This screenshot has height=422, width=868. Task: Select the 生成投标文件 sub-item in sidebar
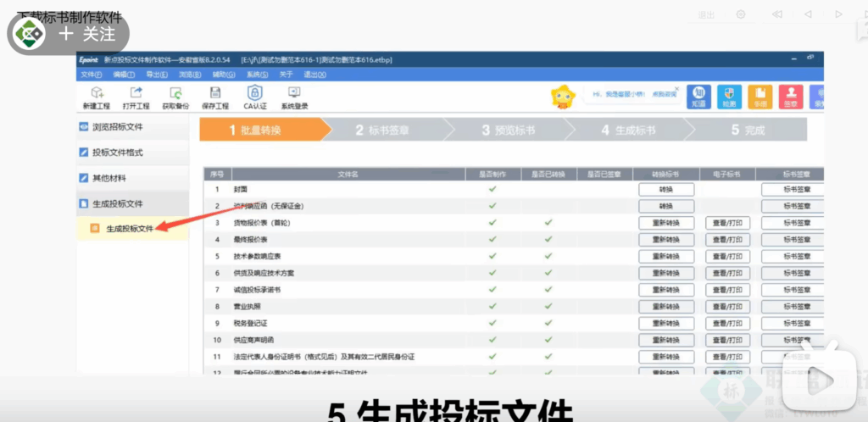(x=129, y=229)
